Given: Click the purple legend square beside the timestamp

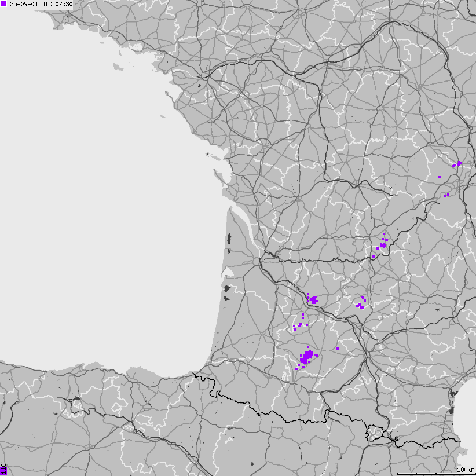Looking at the screenshot, I should (3, 4).
